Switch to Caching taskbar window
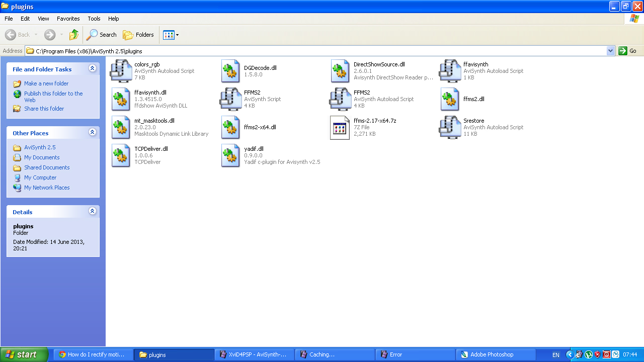Screen dimensions: 644x362 pos(335,354)
